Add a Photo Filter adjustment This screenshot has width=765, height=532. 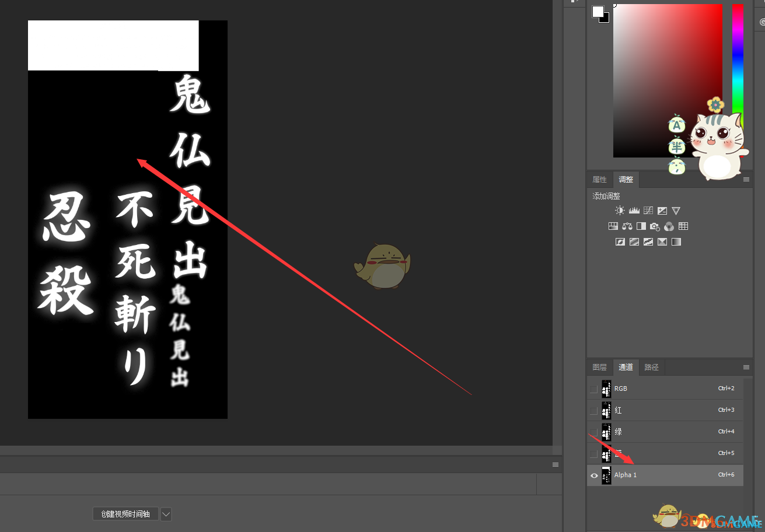(x=655, y=226)
